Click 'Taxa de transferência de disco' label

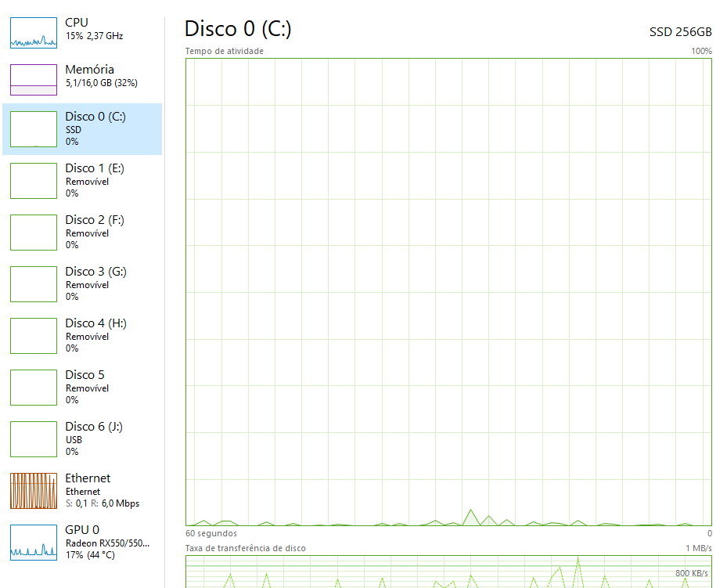(x=245, y=548)
